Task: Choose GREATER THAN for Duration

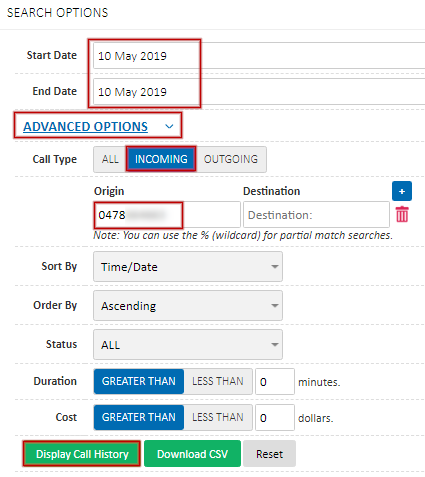Action: click(139, 381)
